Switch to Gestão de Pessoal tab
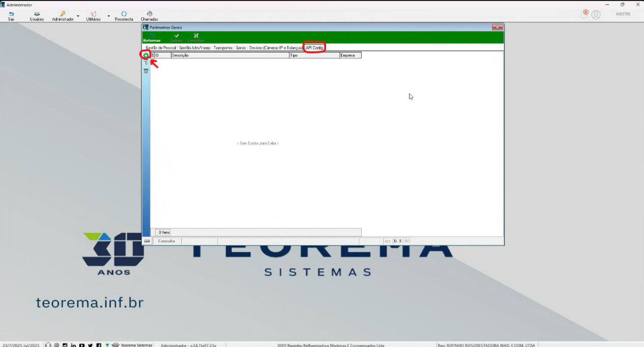The height and width of the screenshot is (347, 644). click(161, 48)
